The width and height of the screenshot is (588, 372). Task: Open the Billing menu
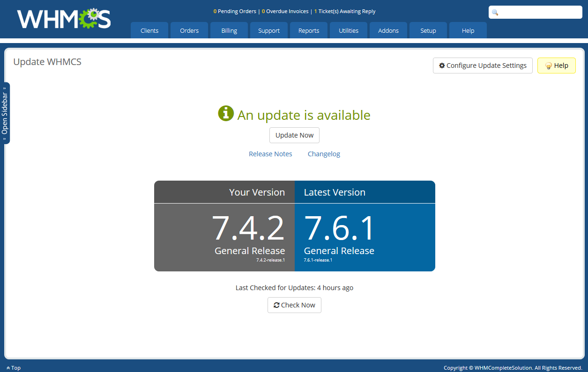coord(229,30)
